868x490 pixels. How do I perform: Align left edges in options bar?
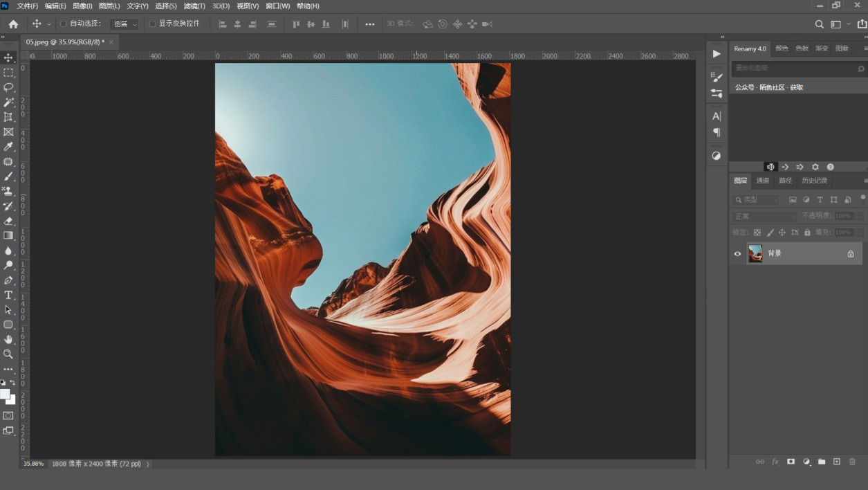223,24
